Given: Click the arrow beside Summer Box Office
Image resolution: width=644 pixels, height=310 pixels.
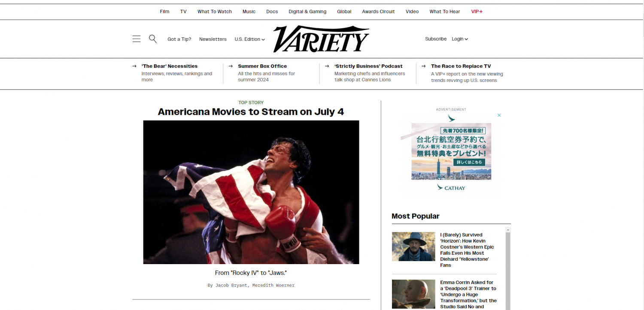Looking at the screenshot, I should coord(231,66).
